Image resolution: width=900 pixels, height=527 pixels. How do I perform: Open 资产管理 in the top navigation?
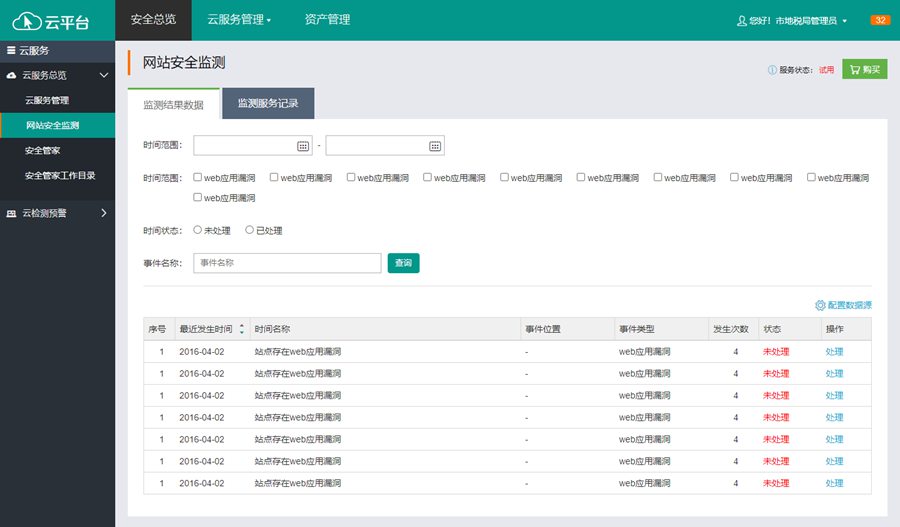click(x=327, y=19)
